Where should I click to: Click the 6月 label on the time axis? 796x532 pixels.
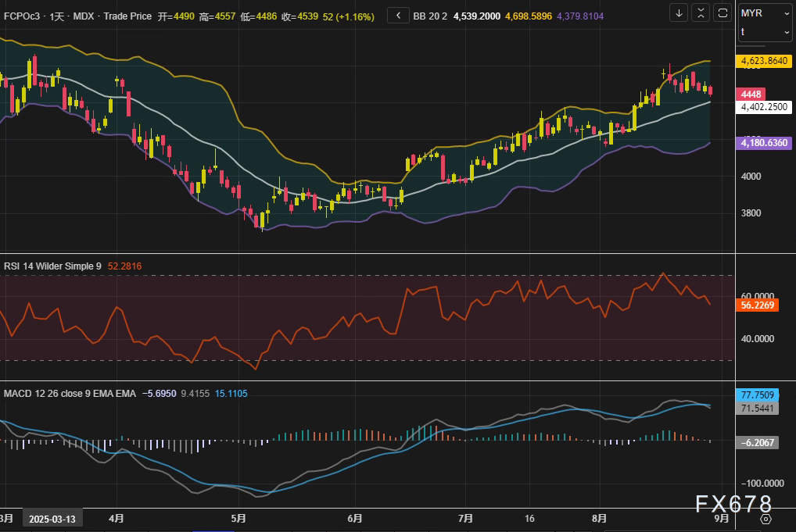tap(355, 518)
